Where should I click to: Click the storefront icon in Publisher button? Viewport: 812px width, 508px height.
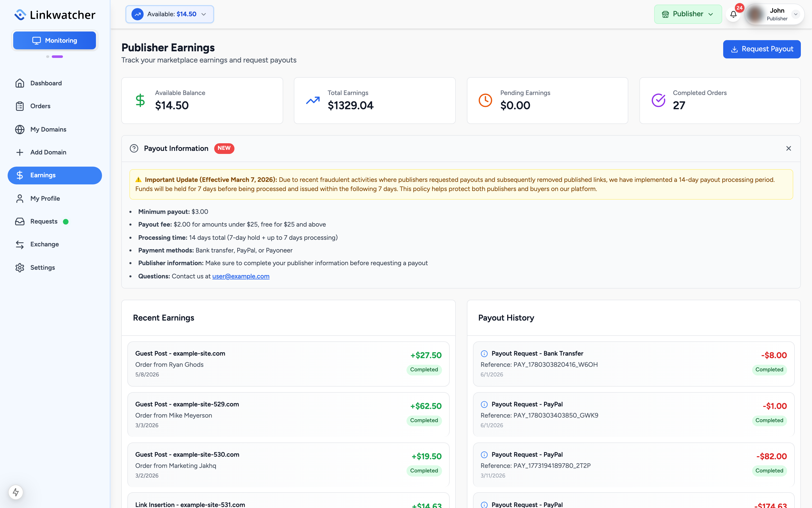click(665, 14)
